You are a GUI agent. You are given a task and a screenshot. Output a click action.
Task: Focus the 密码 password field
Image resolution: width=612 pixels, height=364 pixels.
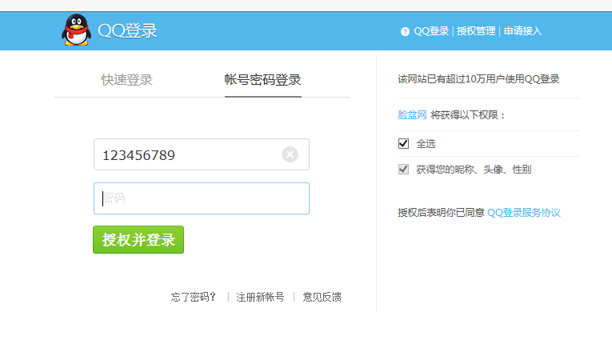202,198
